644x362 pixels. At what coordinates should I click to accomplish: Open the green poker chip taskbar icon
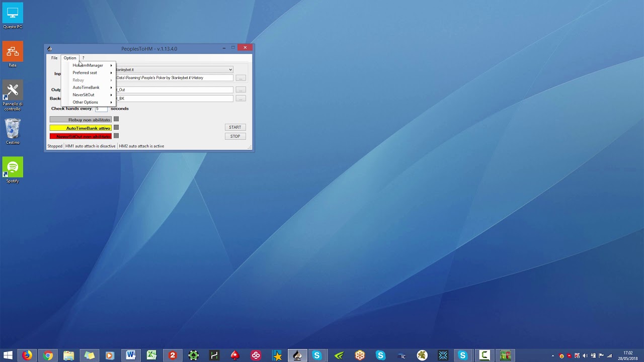click(x=193, y=355)
